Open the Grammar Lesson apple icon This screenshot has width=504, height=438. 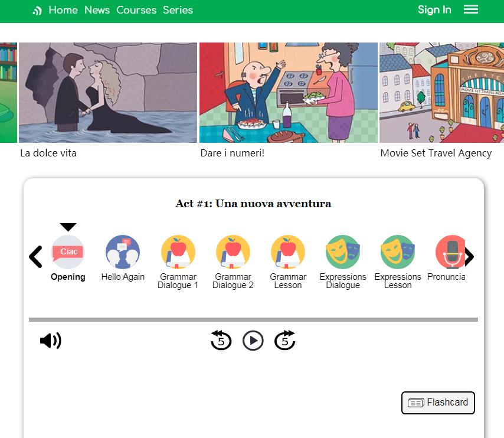288,252
